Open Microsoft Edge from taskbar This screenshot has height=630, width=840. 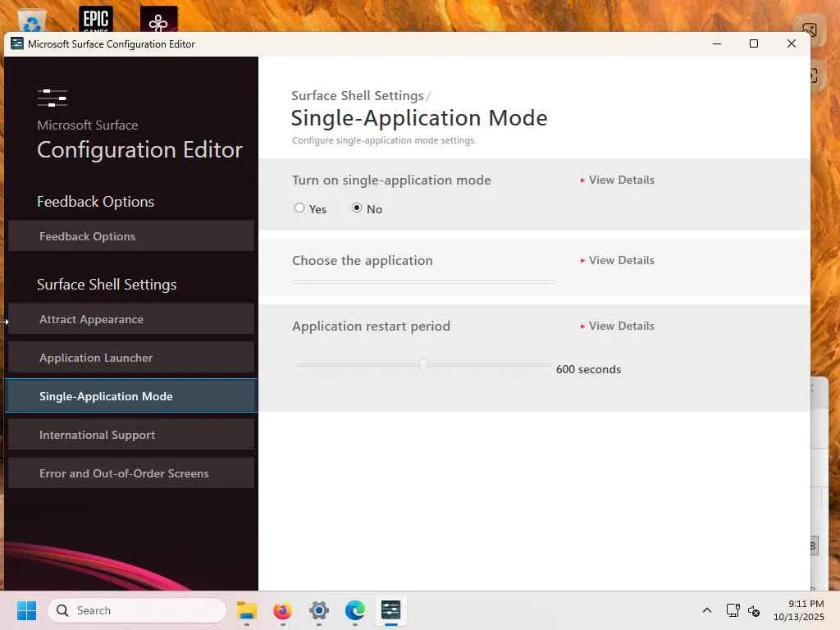[354, 610]
